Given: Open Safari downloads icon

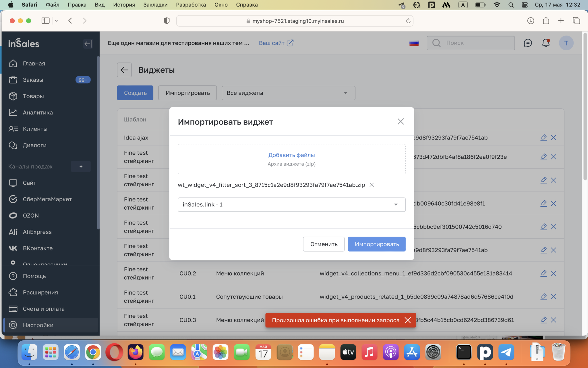Looking at the screenshot, I should point(531,21).
